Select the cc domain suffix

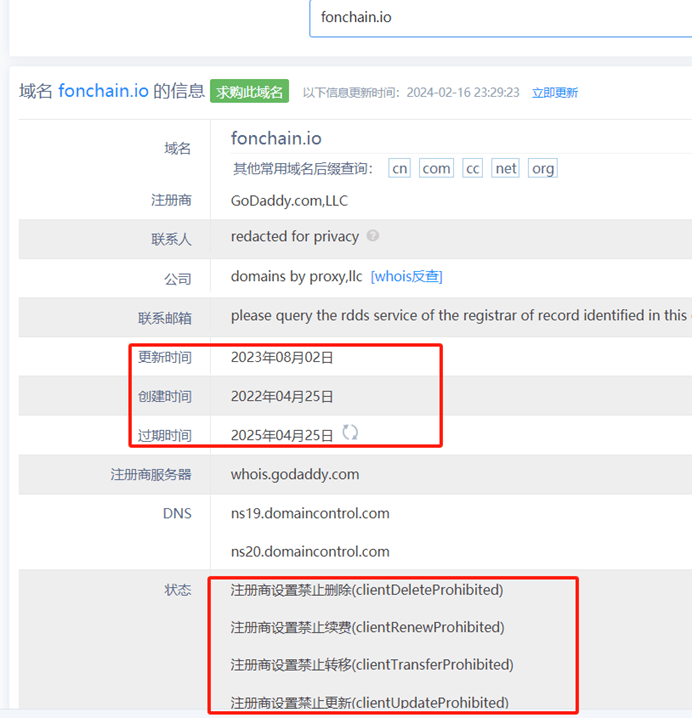point(472,168)
